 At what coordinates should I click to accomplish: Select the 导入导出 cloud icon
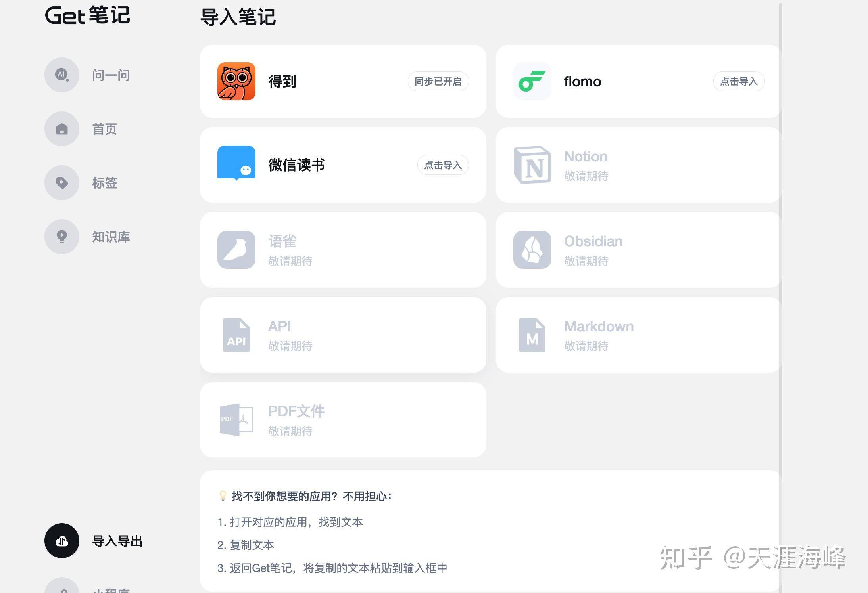pos(62,541)
